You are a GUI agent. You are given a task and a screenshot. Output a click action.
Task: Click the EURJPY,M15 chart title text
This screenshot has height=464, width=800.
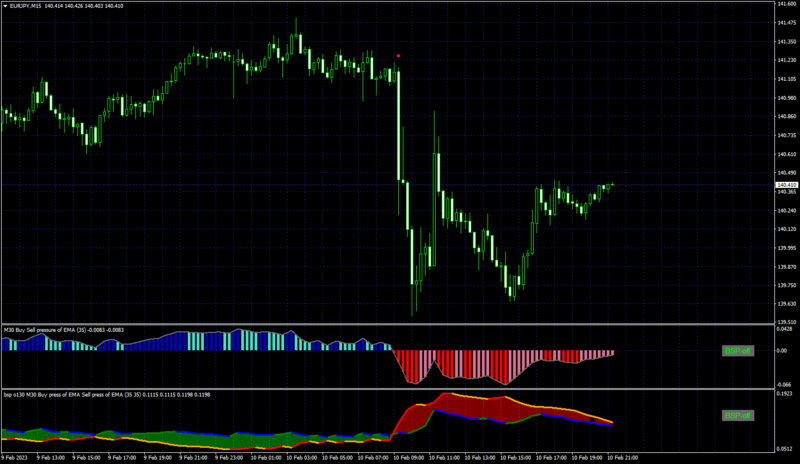click(x=26, y=6)
